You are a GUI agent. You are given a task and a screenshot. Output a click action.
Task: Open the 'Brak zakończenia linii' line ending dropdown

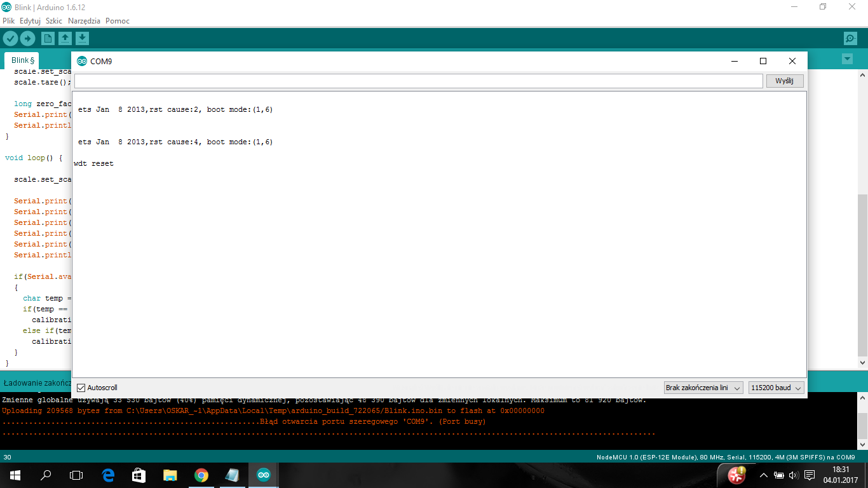703,388
